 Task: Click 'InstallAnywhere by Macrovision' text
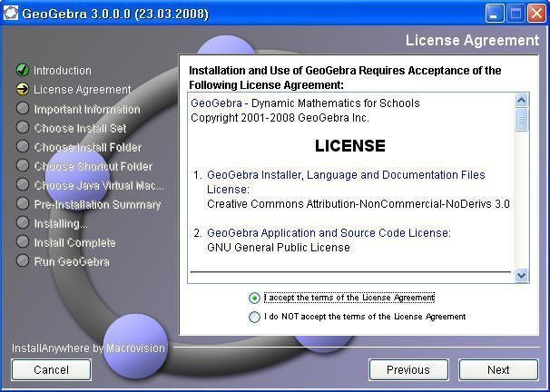click(88, 348)
